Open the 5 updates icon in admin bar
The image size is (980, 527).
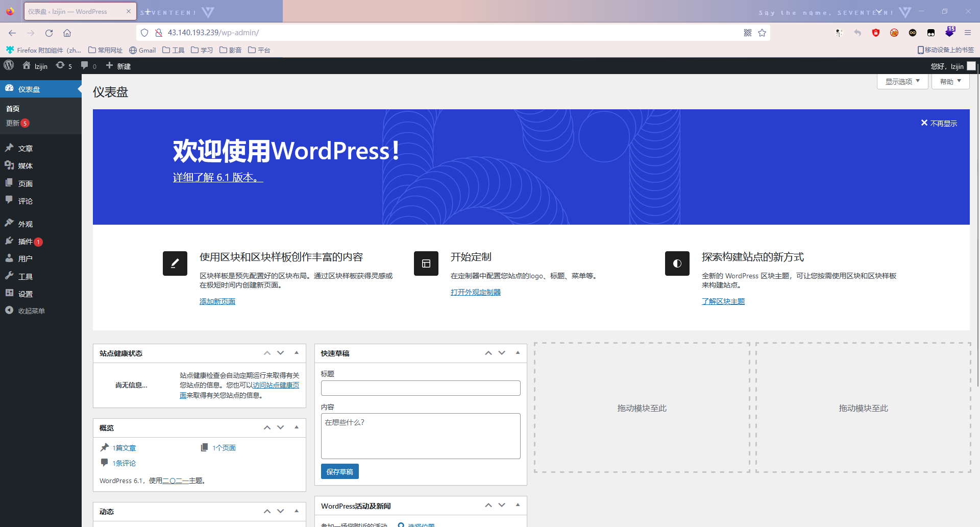(64, 66)
